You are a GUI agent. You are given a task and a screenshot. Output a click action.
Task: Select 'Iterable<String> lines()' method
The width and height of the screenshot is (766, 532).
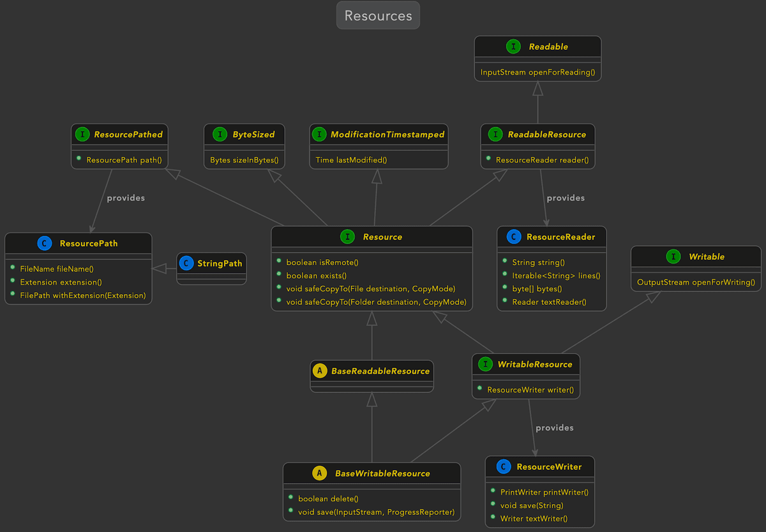[556, 276]
